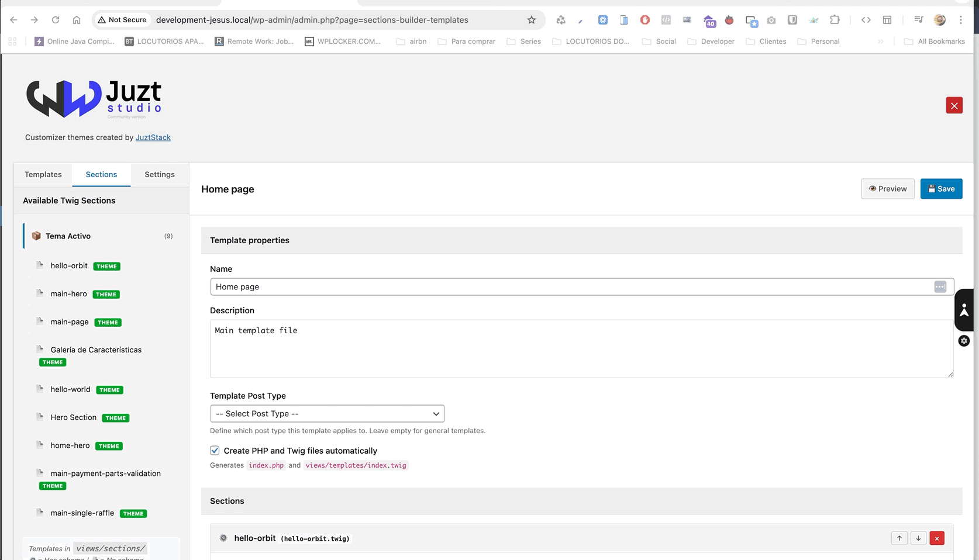979x560 pixels.
Task: Click the Not Secure site info chip
Action: click(x=122, y=20)
